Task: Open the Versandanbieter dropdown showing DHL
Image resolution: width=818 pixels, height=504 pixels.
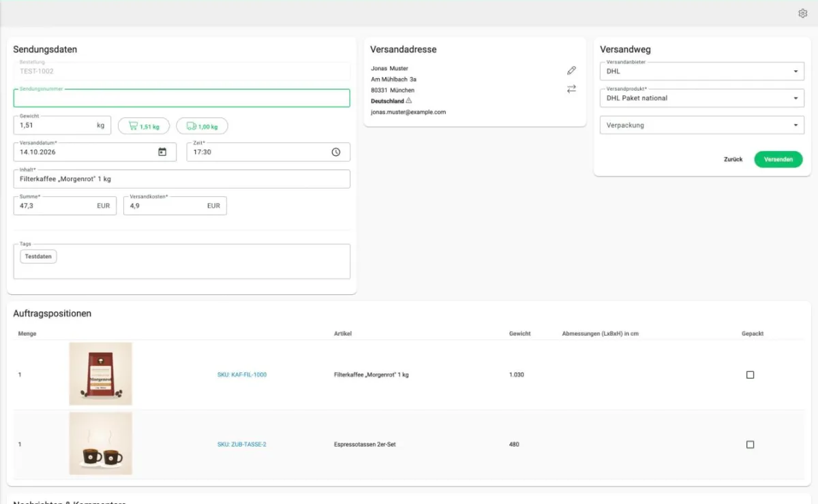Action: click(702, 71)
